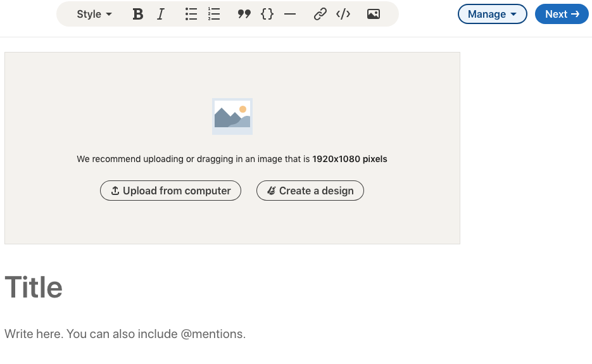This screenshot has height=364, width=592.
Task: Proceed with the Next button
Action: tap(562, 14)
